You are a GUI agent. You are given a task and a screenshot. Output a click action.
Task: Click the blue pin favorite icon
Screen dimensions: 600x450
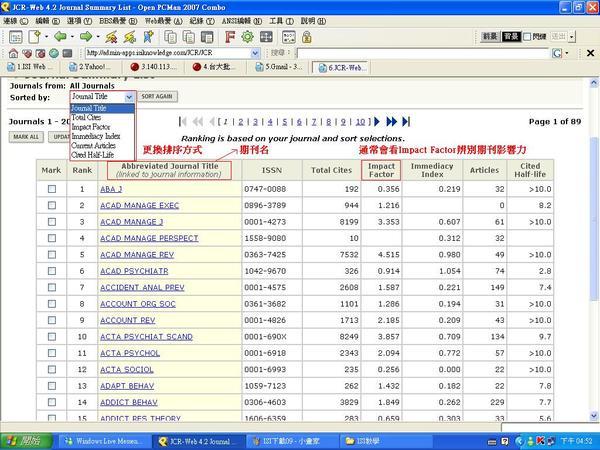click(x=148, y=37)
